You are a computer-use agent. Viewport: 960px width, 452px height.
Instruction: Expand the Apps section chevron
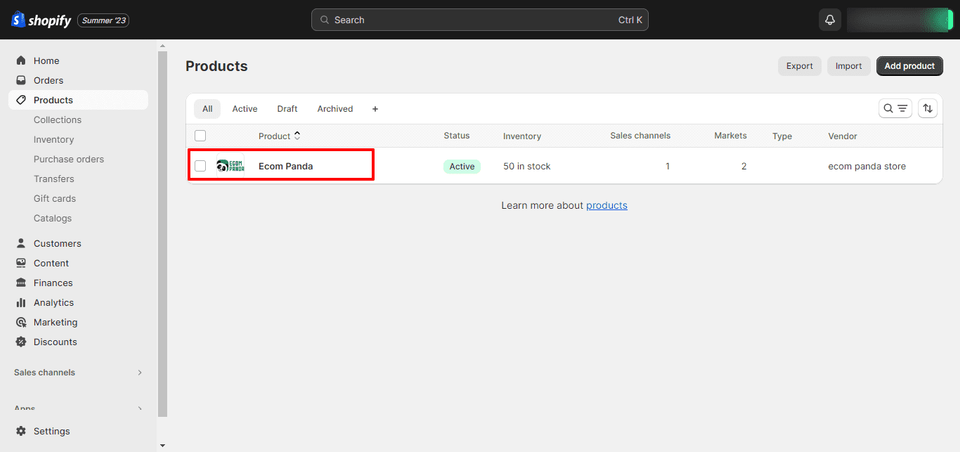(x=140, y=409)
